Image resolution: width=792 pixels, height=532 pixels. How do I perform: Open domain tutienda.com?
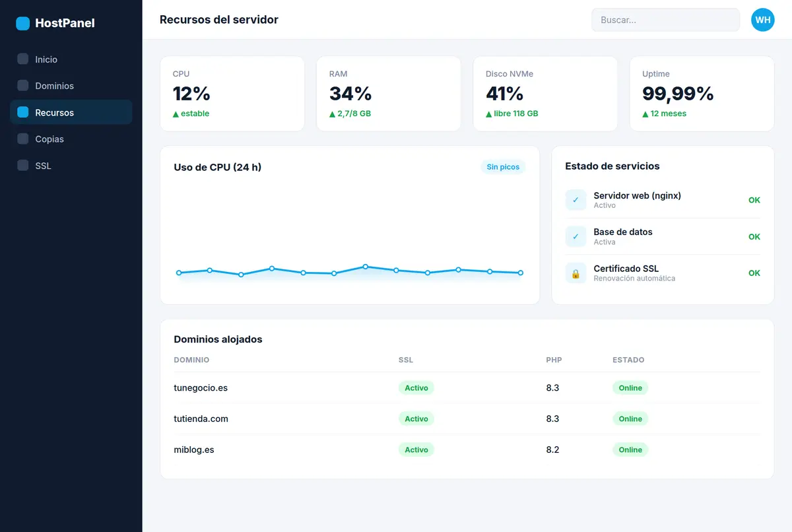(201, 419)
